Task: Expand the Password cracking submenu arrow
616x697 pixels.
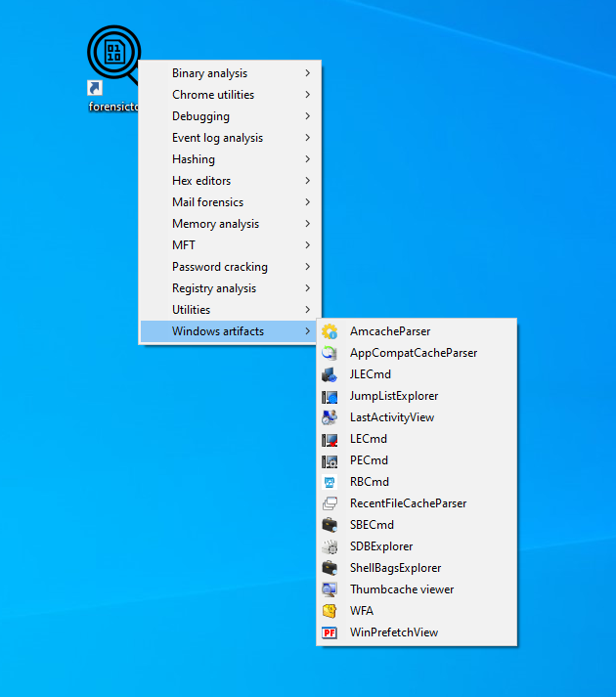Action: click(x=308, y=266)
